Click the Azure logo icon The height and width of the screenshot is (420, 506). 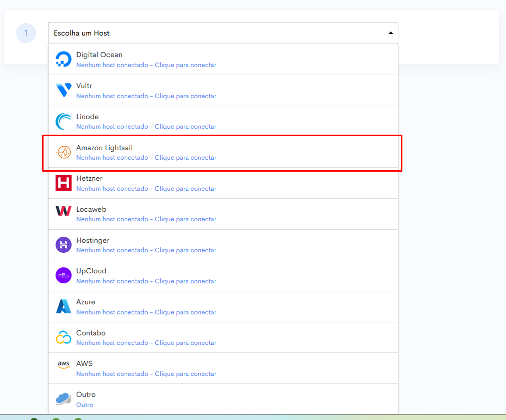[64, 306]
